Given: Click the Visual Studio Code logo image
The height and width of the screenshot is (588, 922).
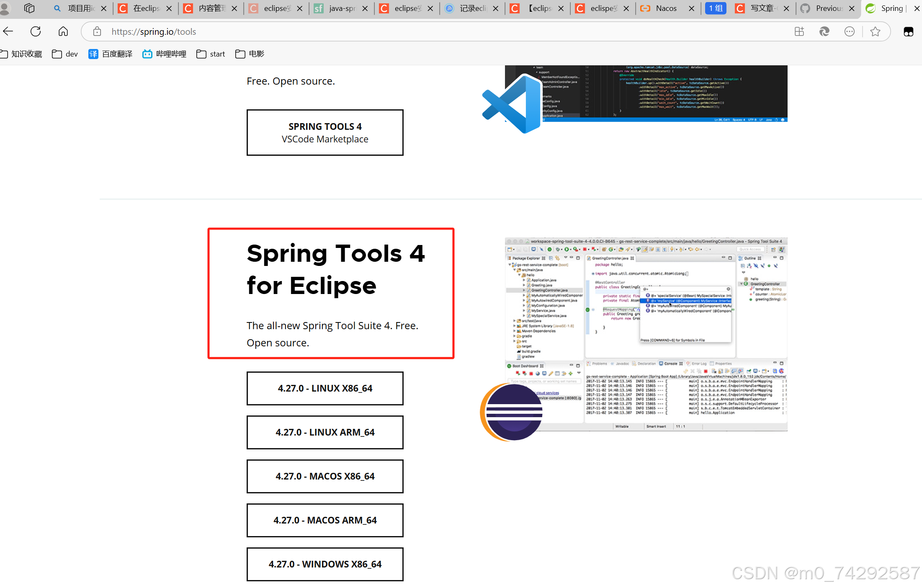Looking at the screenshot, I should pos(512,104).
